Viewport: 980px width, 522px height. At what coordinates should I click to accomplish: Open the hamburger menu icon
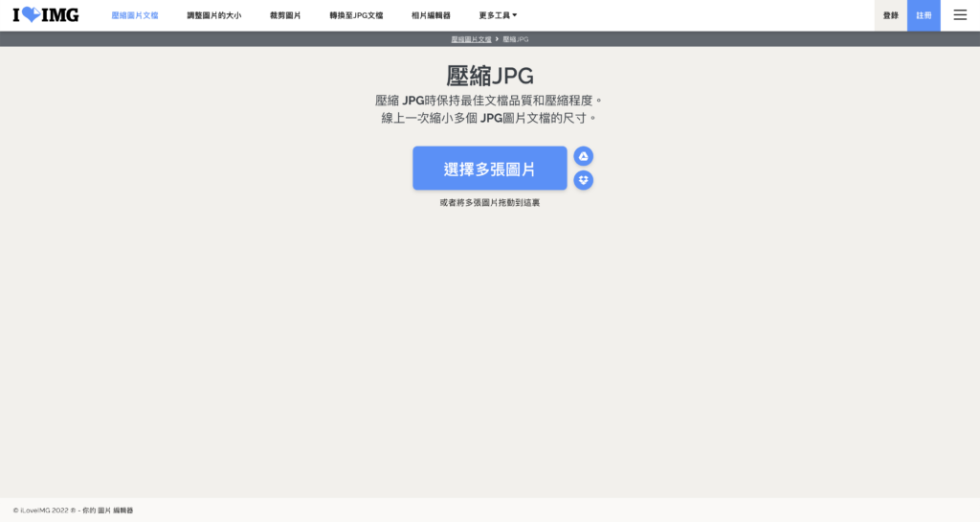coord(960,15)
